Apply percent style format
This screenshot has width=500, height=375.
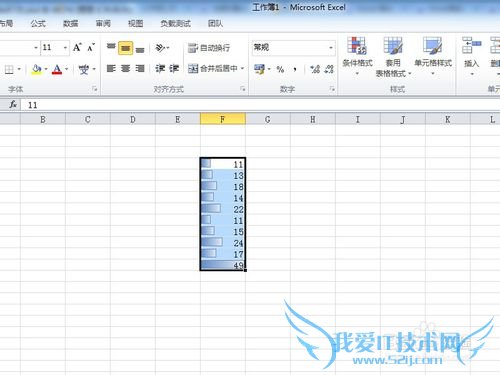coord(280,69)
